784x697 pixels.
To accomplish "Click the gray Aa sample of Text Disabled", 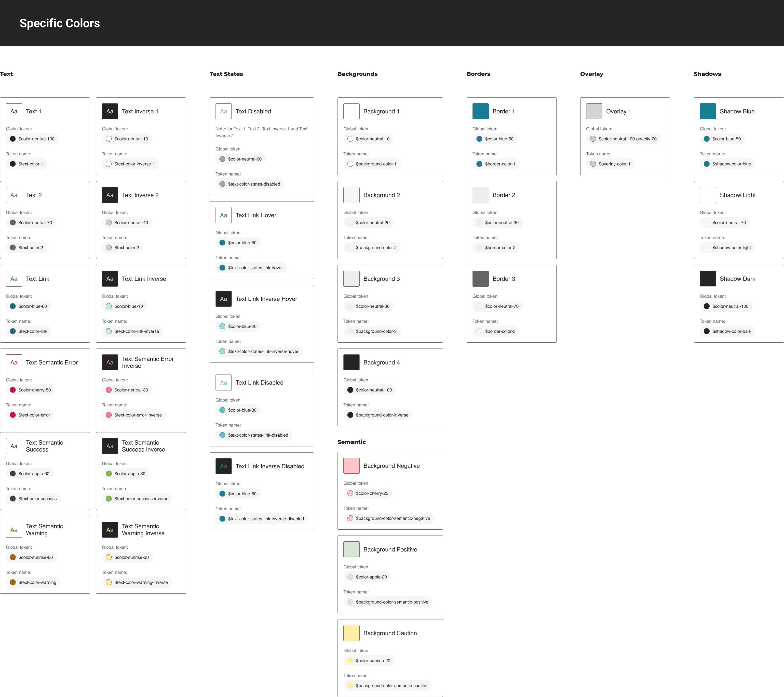I will click(x=224, y=111).
